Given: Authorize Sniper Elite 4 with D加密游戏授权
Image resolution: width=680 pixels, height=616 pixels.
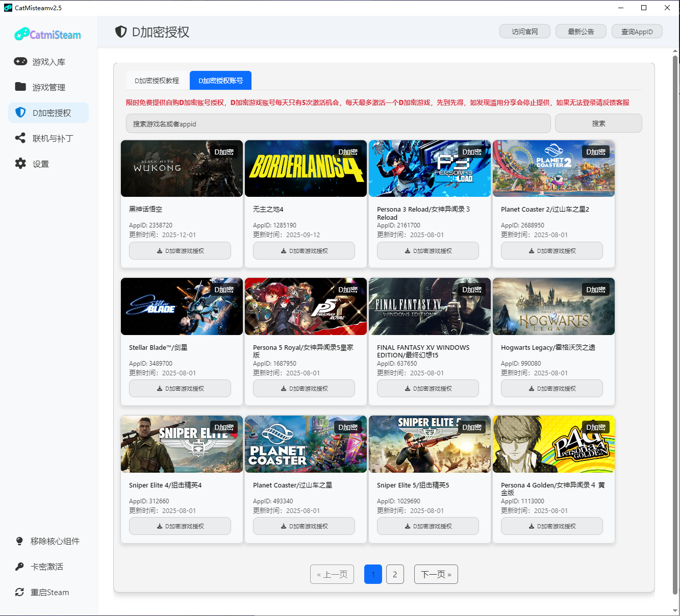Looking at the screenshot, I should [x=180, y=526].
